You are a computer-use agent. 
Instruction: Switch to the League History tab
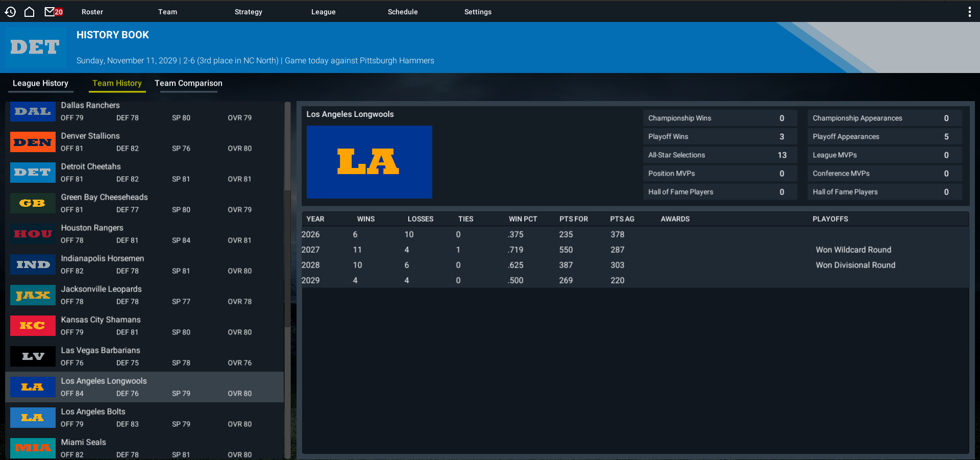click(x=40, y=83)
